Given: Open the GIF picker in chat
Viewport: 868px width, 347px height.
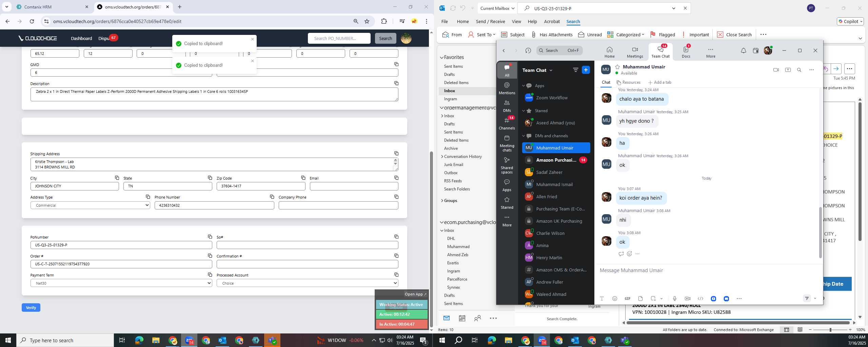Looking at the screenshot, I should point(627,299).
